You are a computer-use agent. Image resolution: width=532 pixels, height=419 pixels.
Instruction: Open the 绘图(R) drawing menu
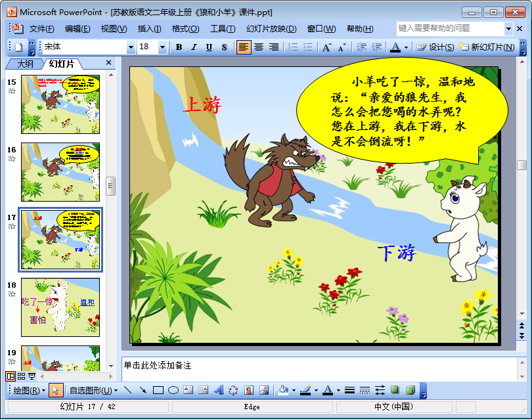(29, 391)
